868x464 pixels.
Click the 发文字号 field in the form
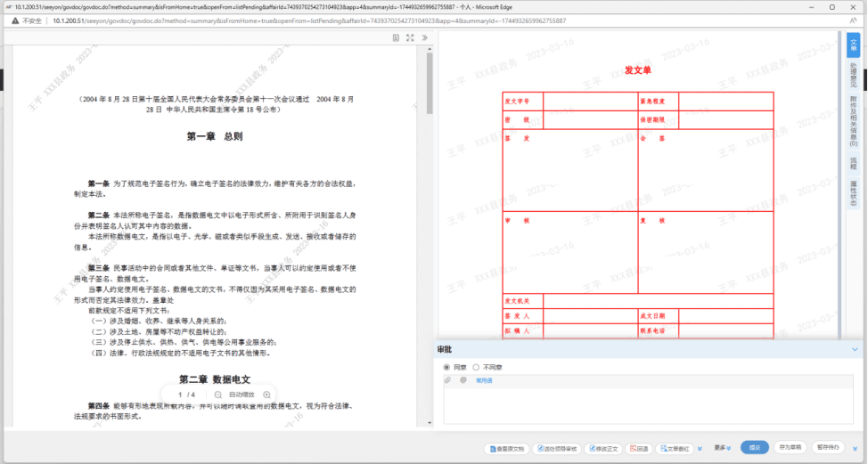pyautogui.click(x=590, y=102)
